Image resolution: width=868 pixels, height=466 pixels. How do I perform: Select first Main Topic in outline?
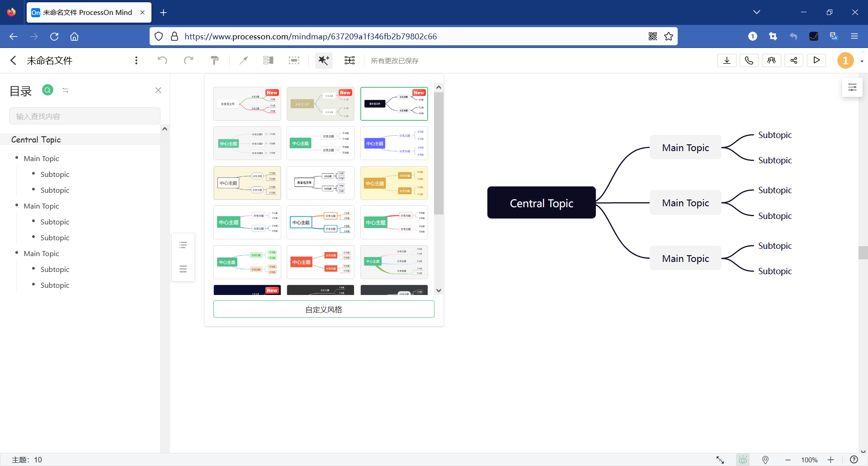(42, 158)
